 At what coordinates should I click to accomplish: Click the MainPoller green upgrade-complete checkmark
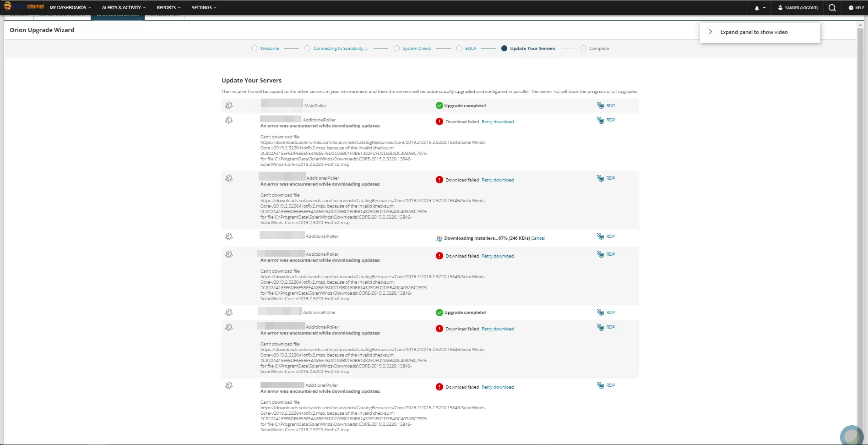pyautogui.click(x=439, y=105)
